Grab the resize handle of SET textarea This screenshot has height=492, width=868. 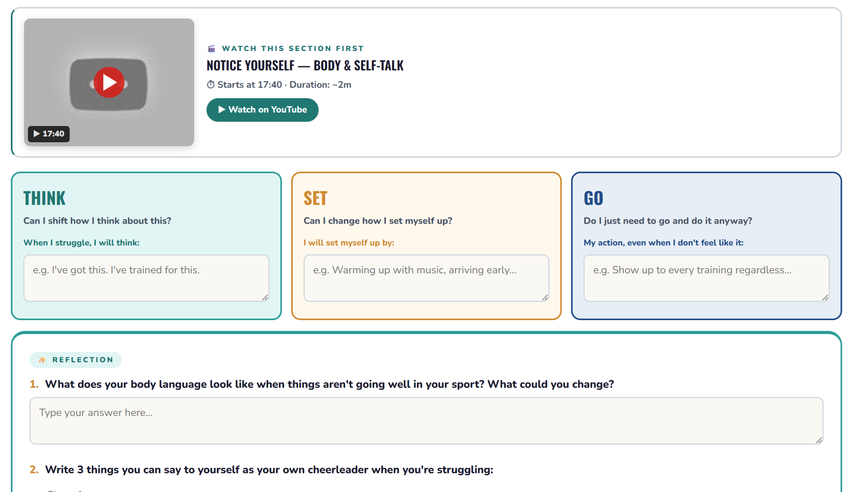(x=545, y=297)
